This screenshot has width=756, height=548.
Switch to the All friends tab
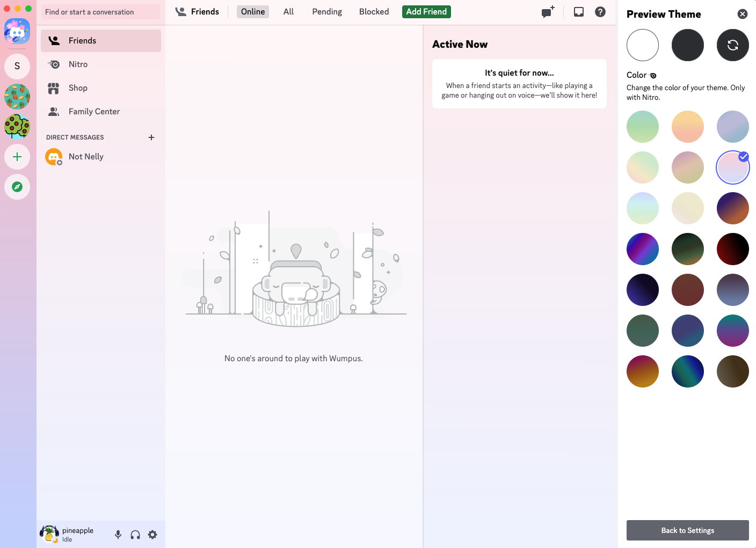[288, 12]
